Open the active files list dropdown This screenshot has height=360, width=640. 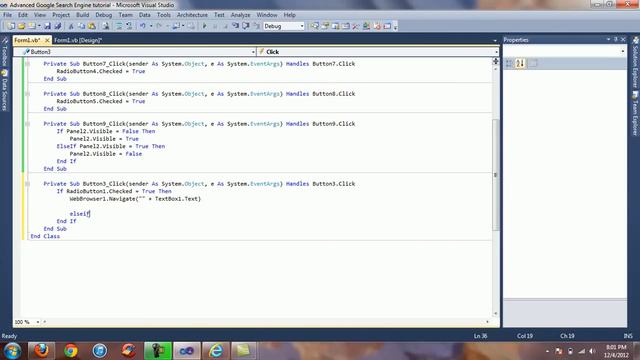coord(495,40)
